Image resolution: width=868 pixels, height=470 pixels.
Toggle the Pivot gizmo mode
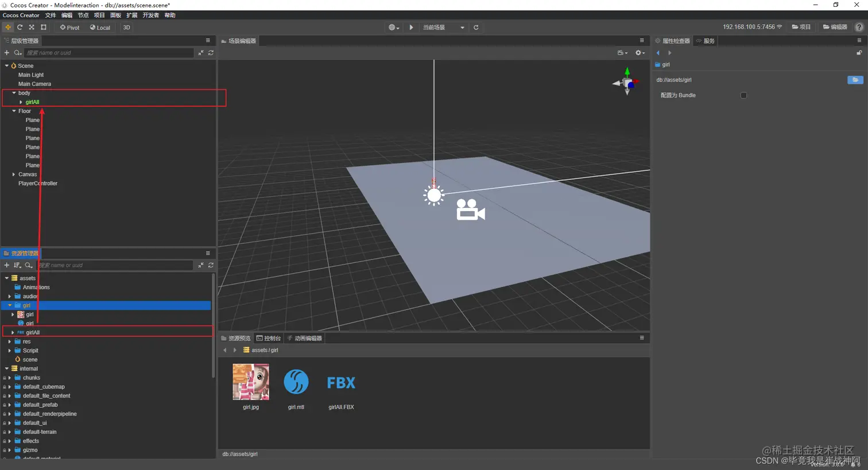tap(69, 27)
